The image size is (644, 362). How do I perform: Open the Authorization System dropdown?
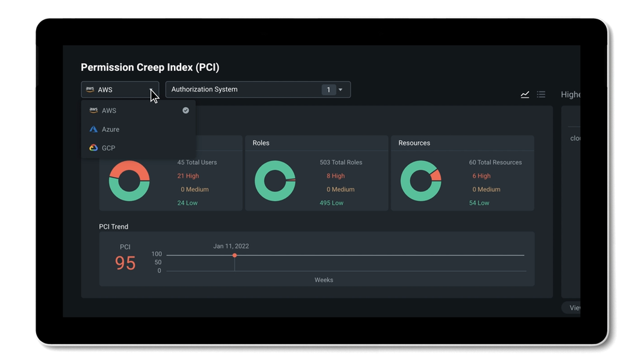point(258,90)
